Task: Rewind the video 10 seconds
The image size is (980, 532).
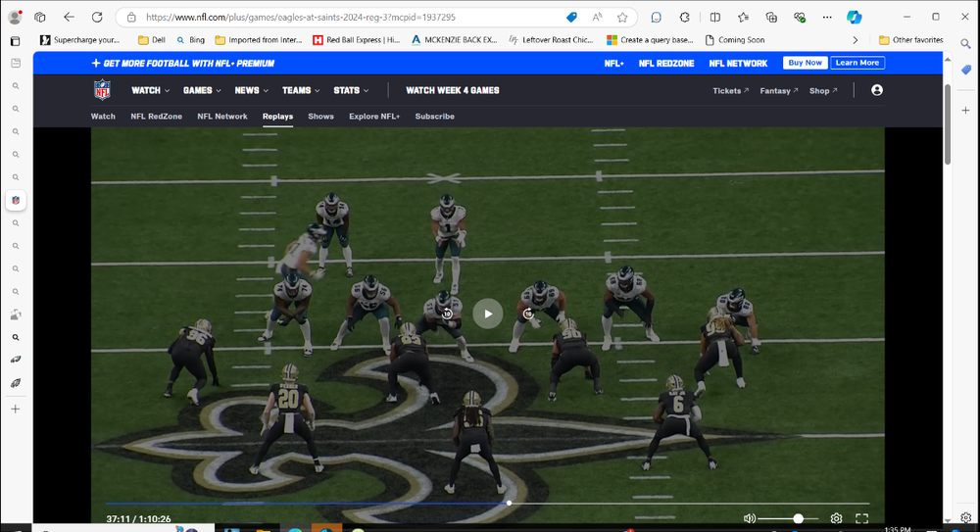Action: click(447, 314)
